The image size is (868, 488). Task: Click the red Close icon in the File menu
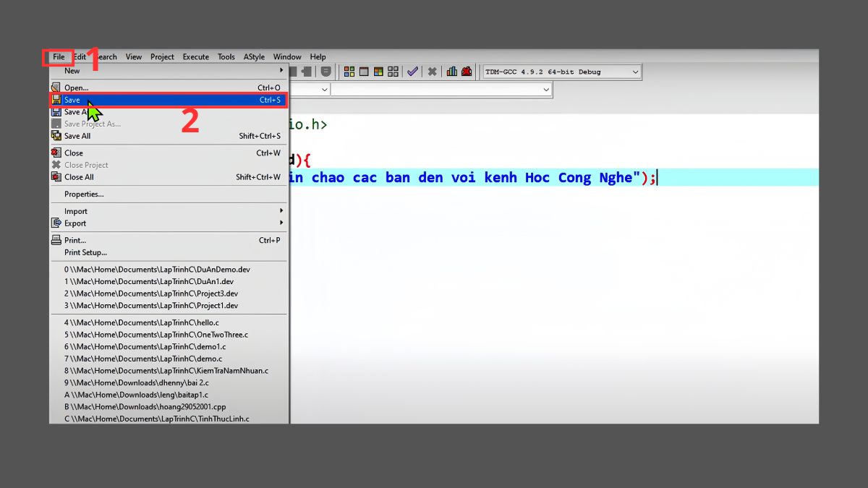(x=56, y=153)
